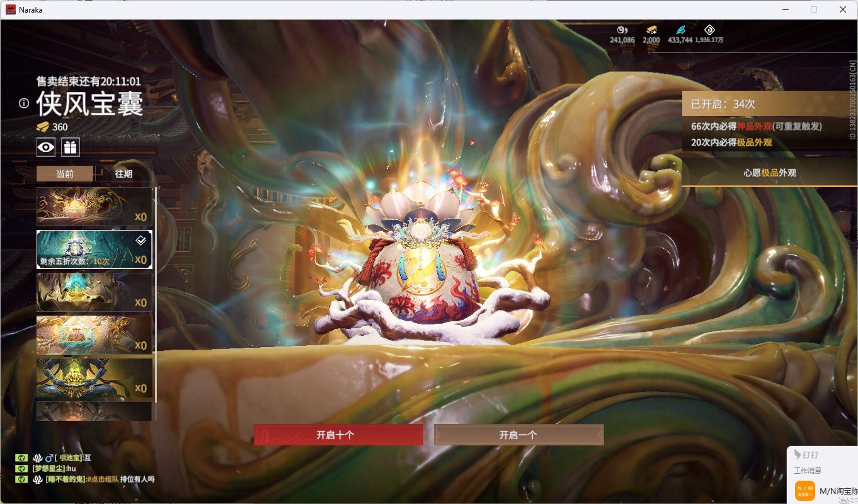Screen dimensions: 858x504
Task: Select the fifth treasure banner thumbnail
Action: coord(94,377)
